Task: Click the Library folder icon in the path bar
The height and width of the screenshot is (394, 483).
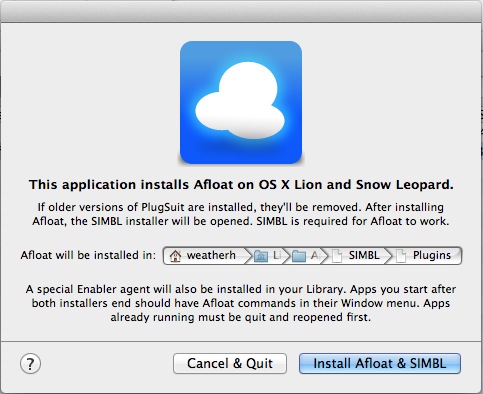Action: click(261, 256)
